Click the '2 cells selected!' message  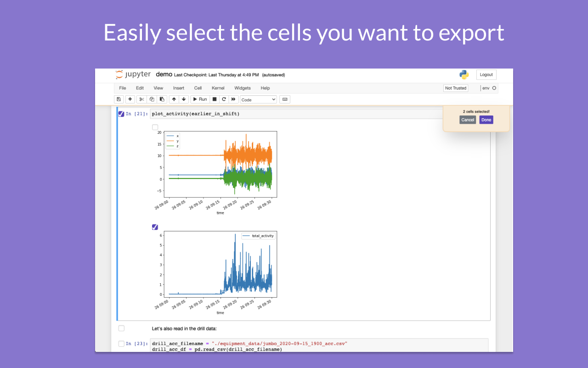pos(476,111)
